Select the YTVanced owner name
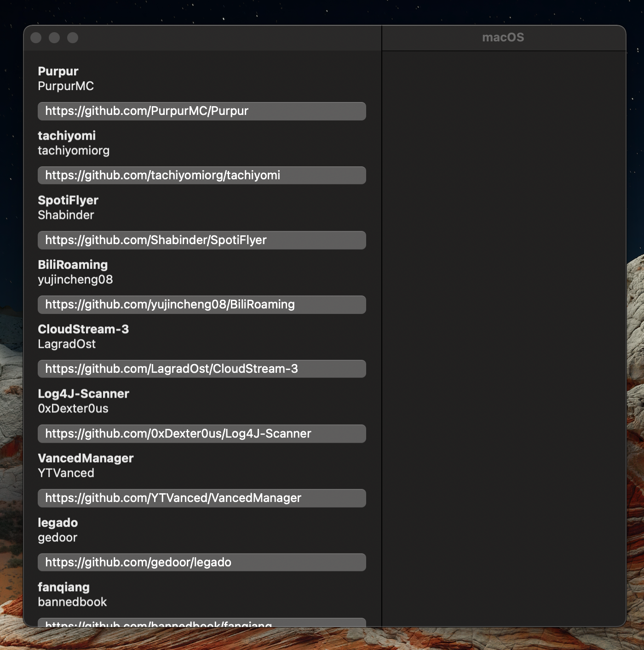 pos(66,473)
